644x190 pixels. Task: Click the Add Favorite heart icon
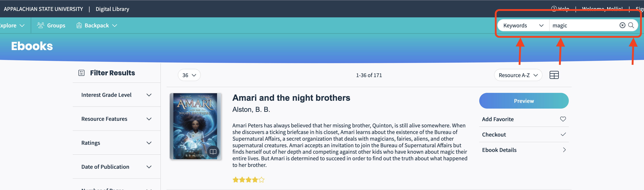coord(563,119)
